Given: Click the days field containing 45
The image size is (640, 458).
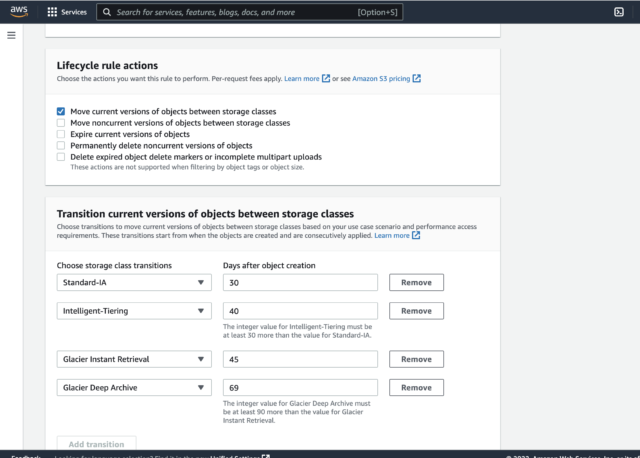Looking at the screenshot, I should pyautogui.click(x=300, y=359).
